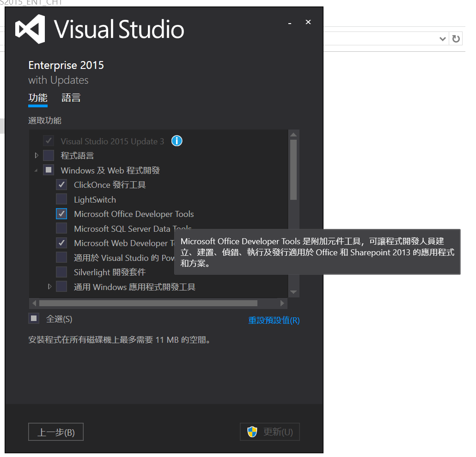The image size is (476, 457).
Task: Click the down arrow of the vertical scrollbar
Action: (x=293, y=291)
